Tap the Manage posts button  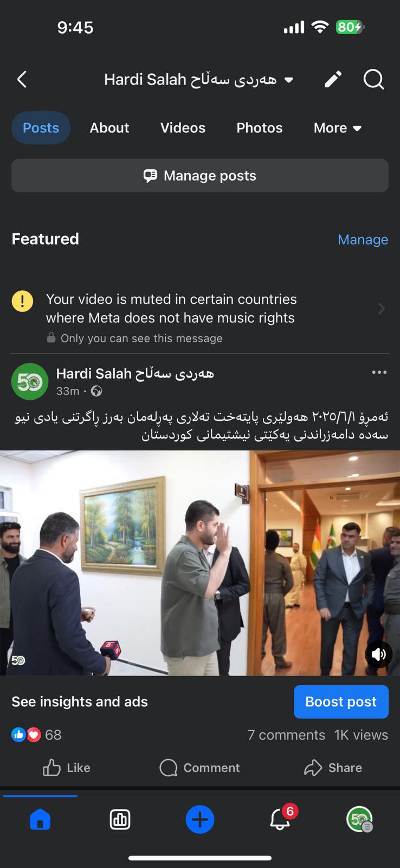[x=200, y=175]
